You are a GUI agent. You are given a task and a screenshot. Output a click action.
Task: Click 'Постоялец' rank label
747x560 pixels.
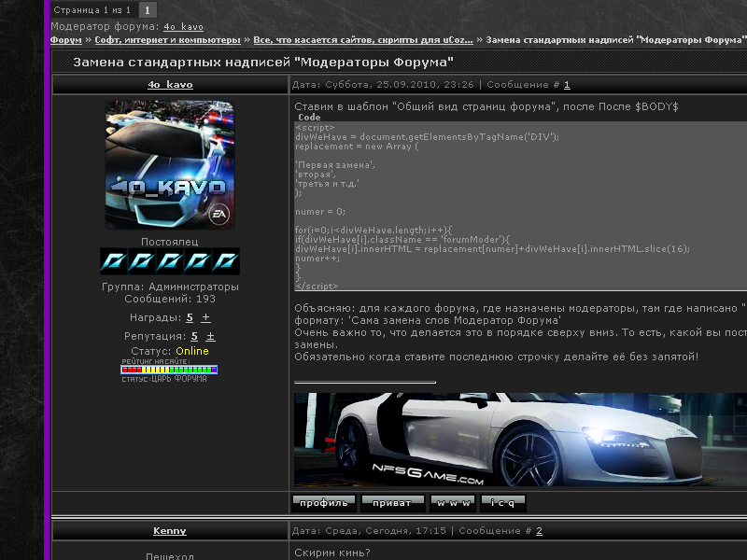[x=170, y=242]
